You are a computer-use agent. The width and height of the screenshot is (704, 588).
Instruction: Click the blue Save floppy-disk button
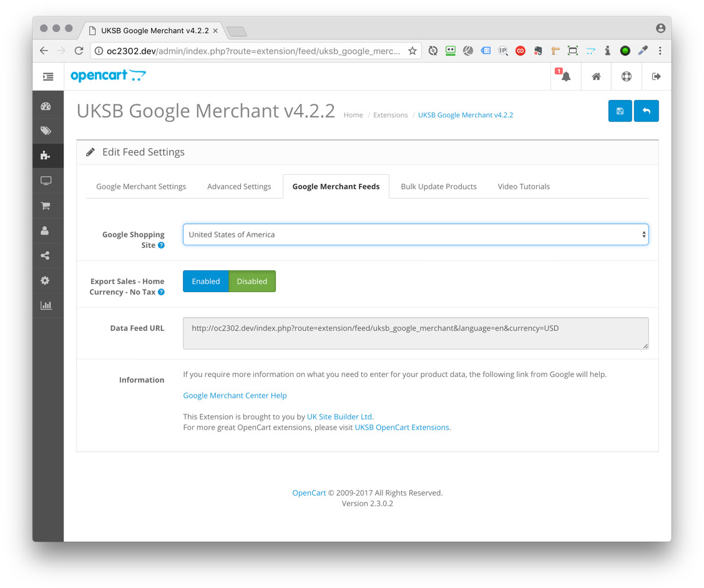(x=620, y=111)
